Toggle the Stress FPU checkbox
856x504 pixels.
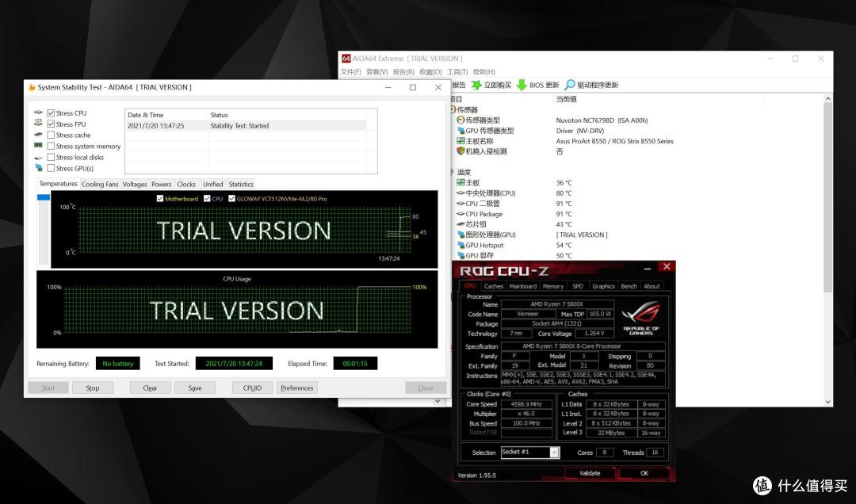pyautogui.click(x=51, y=124)
